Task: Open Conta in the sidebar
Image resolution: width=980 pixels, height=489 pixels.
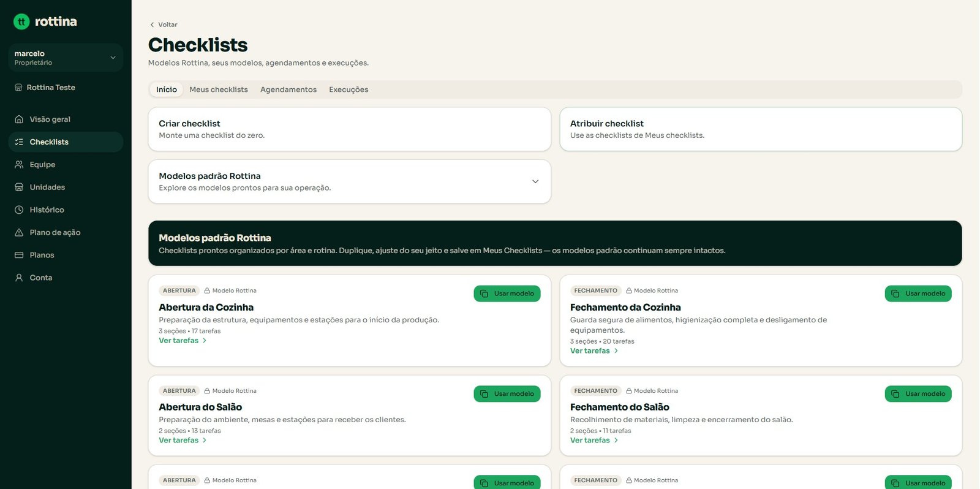Action: [66, 278]
